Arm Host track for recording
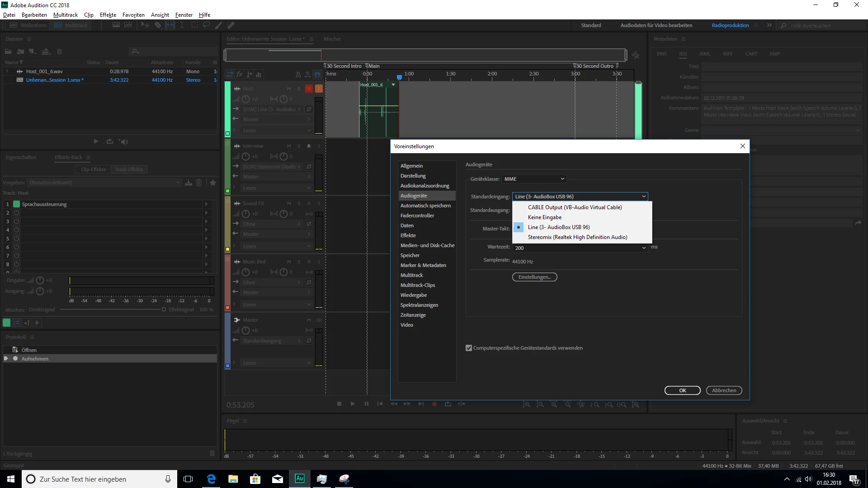Image resolution: width=868 pixels, height=488 pixels. [309, 89]
